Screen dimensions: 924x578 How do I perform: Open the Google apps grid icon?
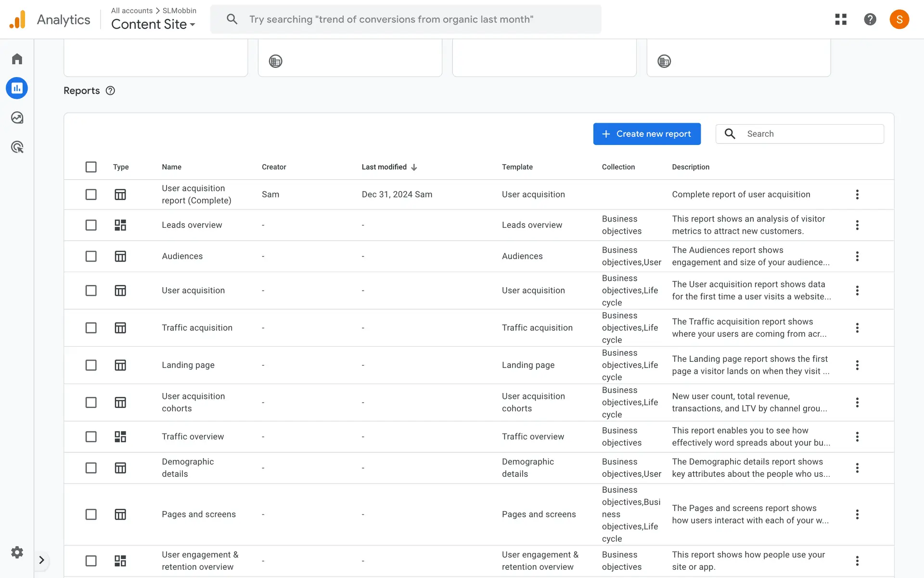pyautogui.click(x=841, y=19)
